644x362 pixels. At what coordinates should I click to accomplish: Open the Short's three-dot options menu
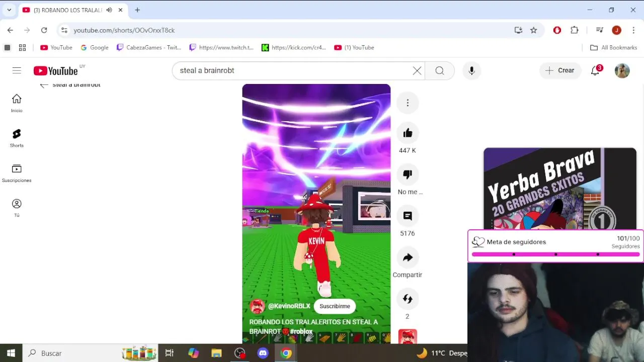coord(408,103)
